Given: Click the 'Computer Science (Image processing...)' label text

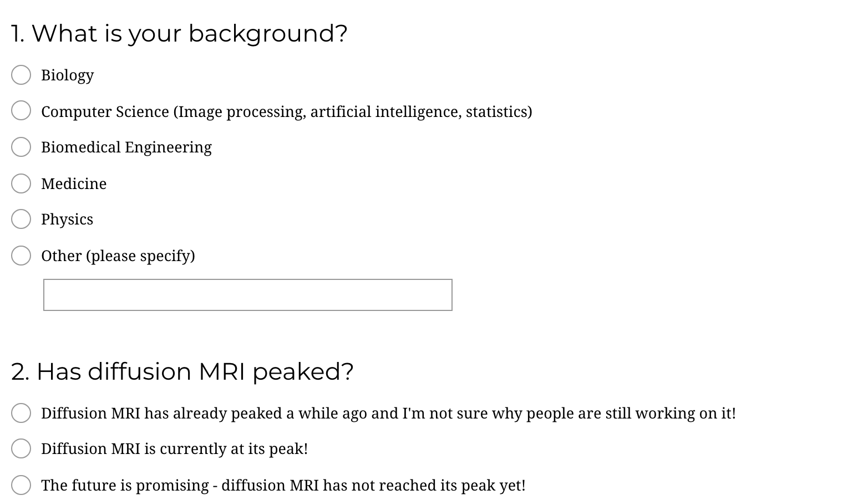Looking at the screenshot, I should point(286,112).
